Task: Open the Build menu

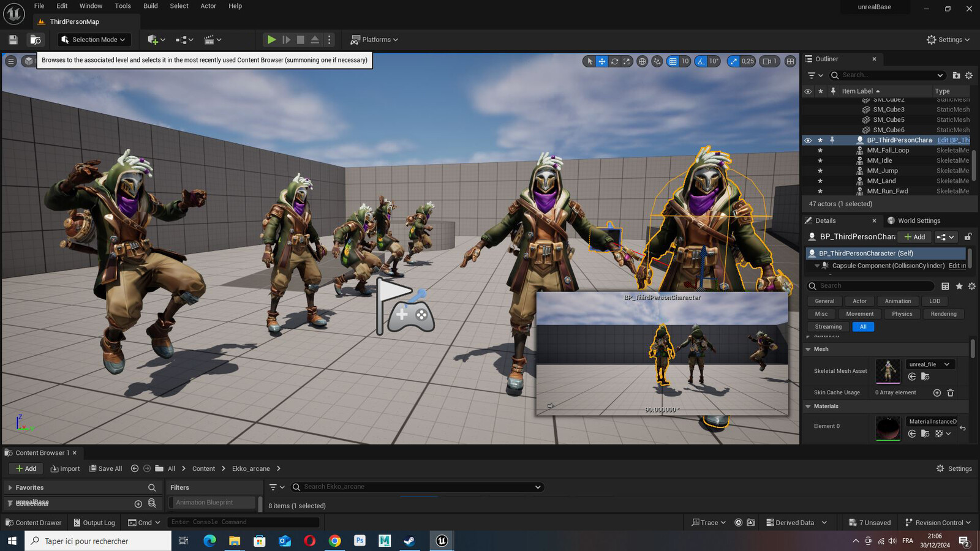Action: (150, 6)
